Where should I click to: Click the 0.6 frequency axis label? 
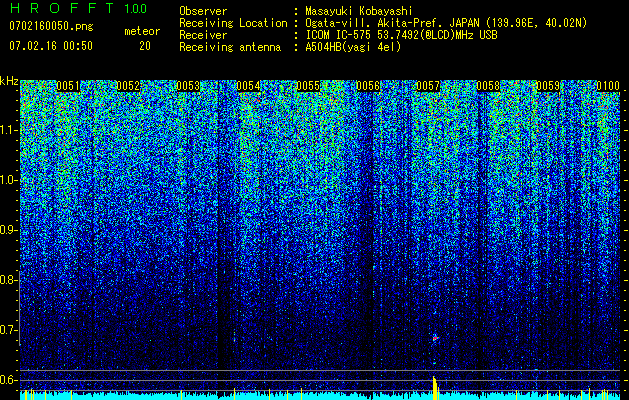point(9,380)
